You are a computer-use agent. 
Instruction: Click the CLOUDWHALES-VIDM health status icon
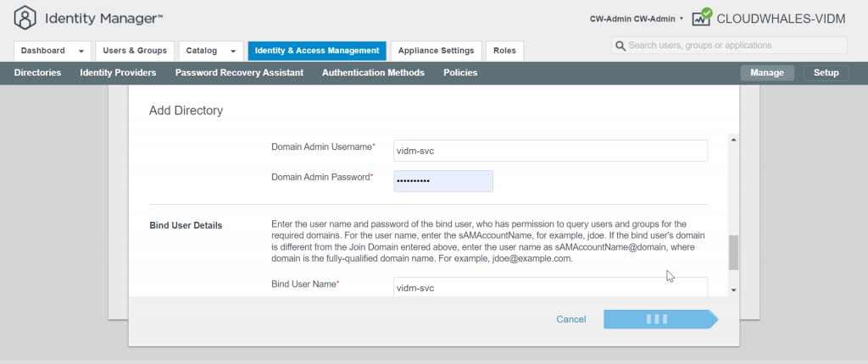pos(701,18)
